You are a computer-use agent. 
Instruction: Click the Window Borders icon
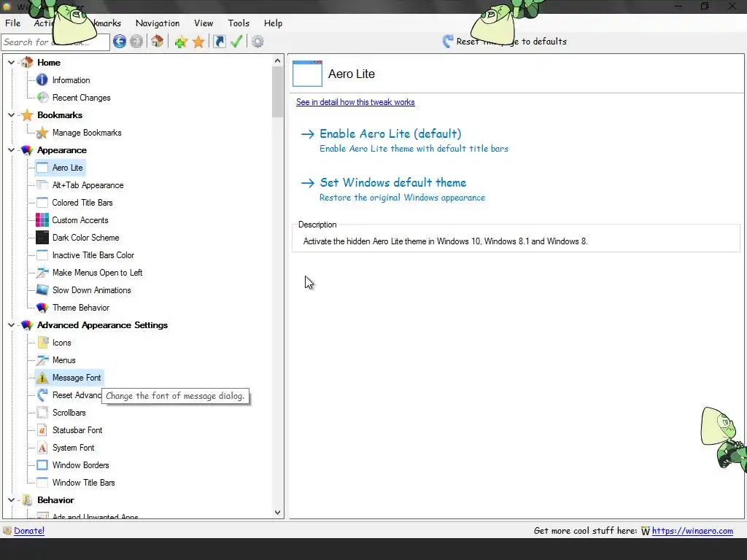(x=42, y=465)
